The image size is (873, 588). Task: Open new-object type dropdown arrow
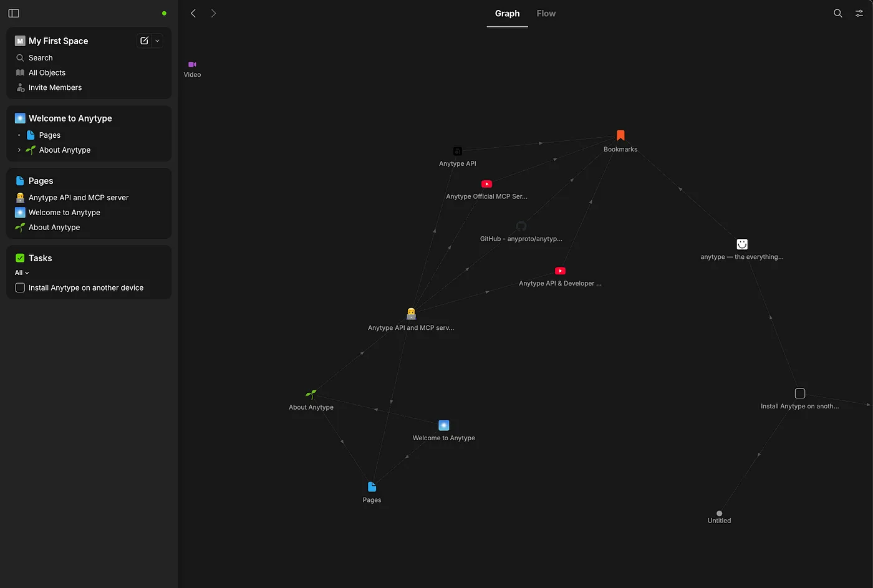[157, 41]
